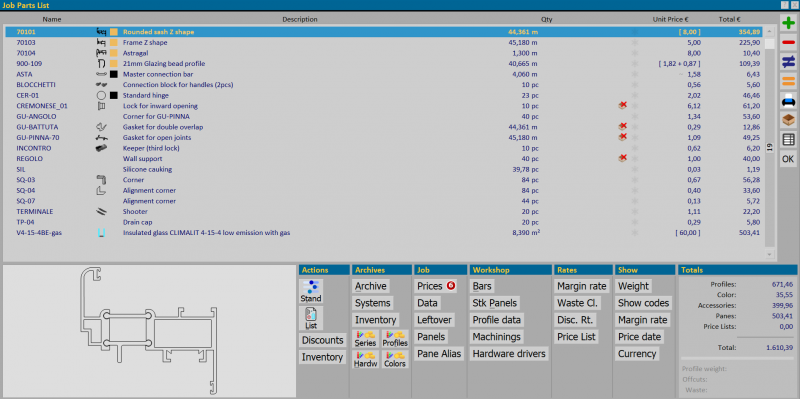Screen dimensions: 800x399
Task: Open Hardware drivers
Action: pyautogui.click(x=509, y=354)
